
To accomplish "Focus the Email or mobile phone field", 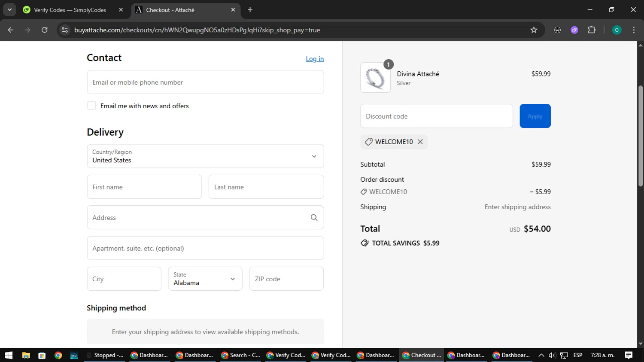I will [205, 82].
